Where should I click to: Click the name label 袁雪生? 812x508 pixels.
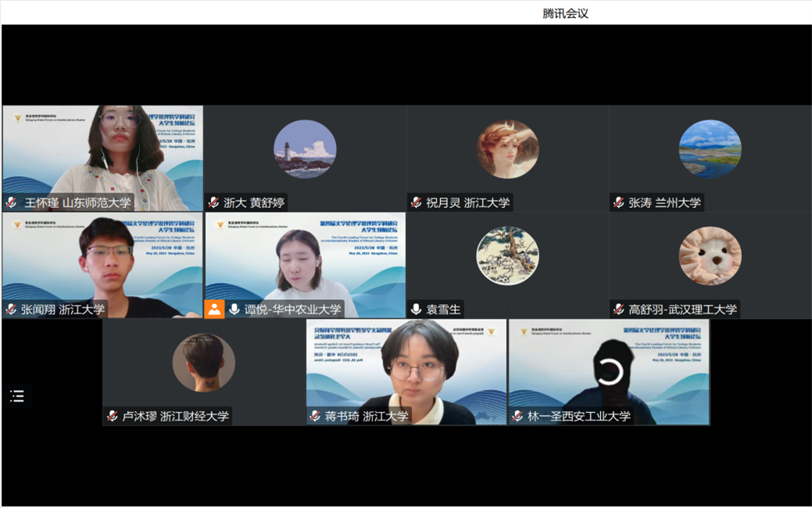[x=443, y=309]
